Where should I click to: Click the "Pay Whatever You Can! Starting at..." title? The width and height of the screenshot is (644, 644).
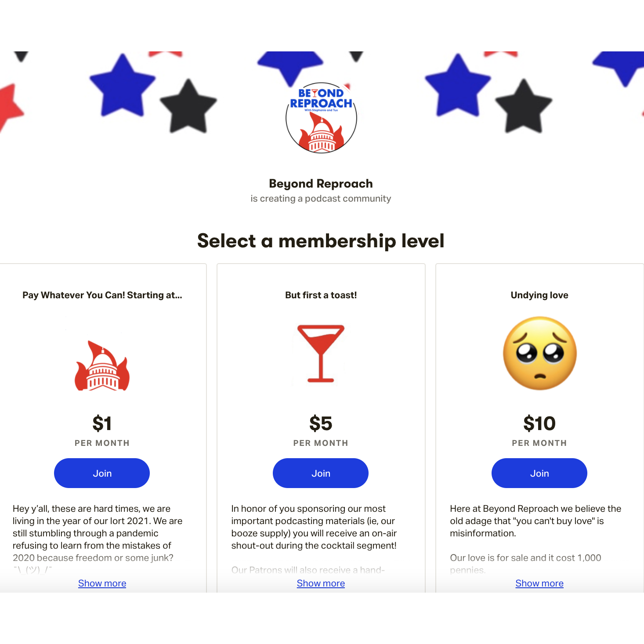(x=102, y=295)
